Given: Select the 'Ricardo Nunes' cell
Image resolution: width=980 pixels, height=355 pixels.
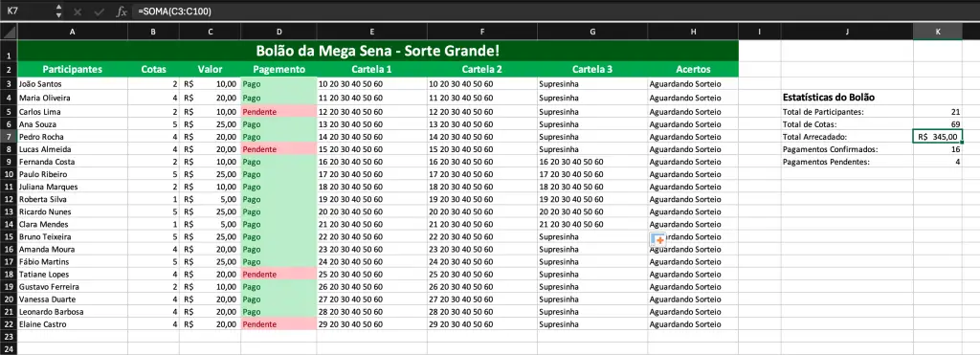Looking at the screenshot, I should pyautogui.click(x=73, y=211).
